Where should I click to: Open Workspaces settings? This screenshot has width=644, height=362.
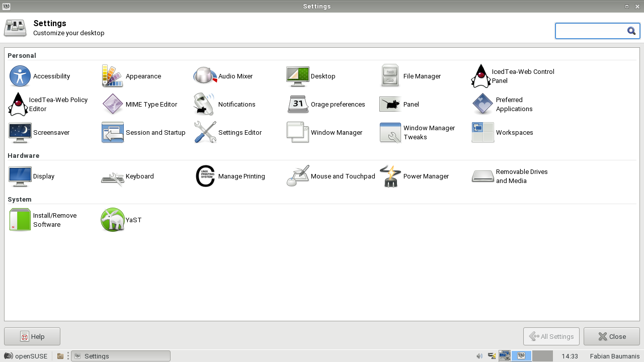[x=483, y=133]
